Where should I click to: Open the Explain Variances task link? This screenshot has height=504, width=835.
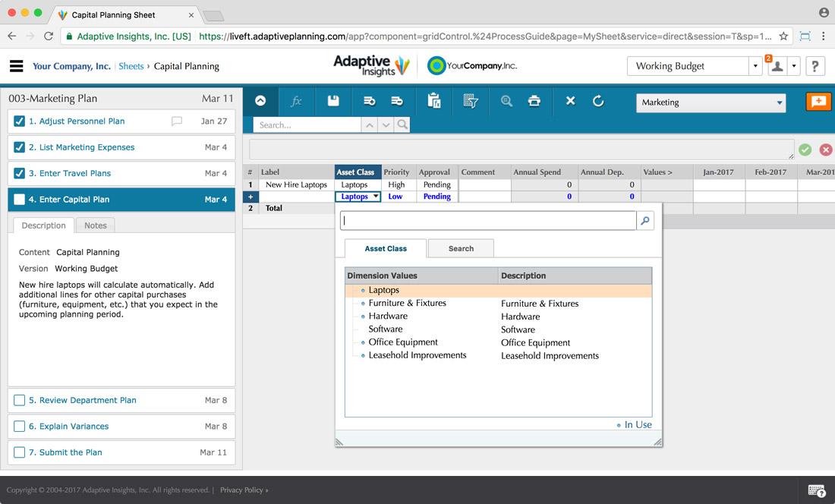point(68,427)
